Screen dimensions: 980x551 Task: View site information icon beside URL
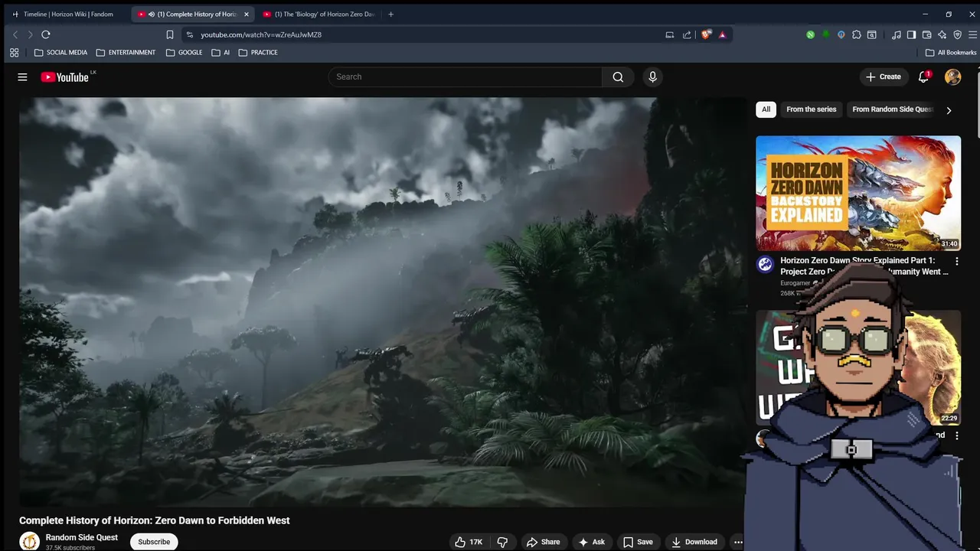[190, 34]
